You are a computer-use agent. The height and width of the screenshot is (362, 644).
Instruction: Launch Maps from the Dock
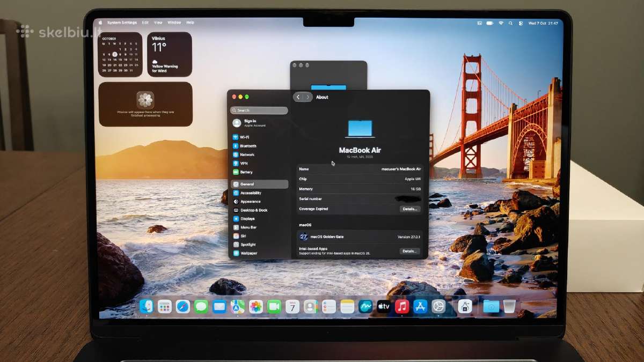point(238,307)
